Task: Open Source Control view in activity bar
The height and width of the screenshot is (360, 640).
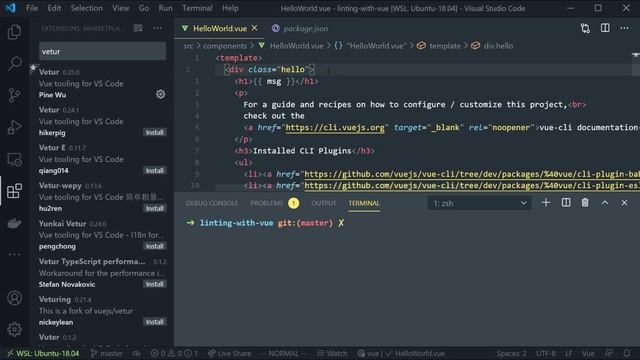Action: [x=14, y=95]
